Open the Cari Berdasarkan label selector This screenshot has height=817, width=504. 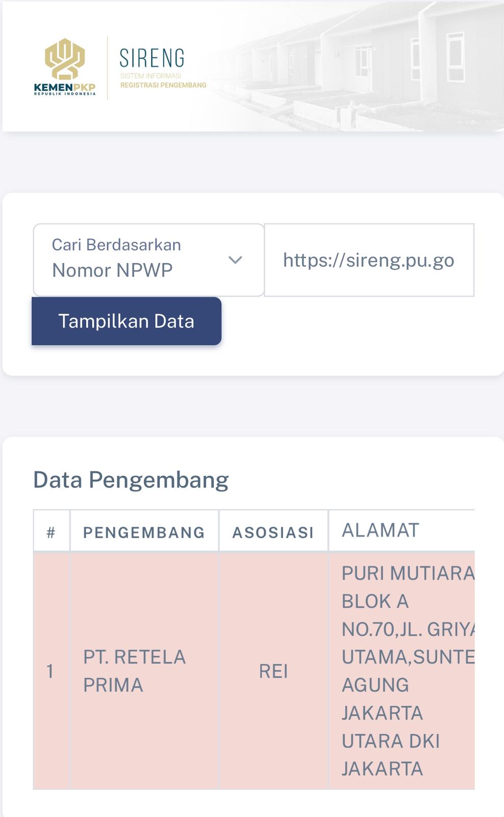click(116, 245)
